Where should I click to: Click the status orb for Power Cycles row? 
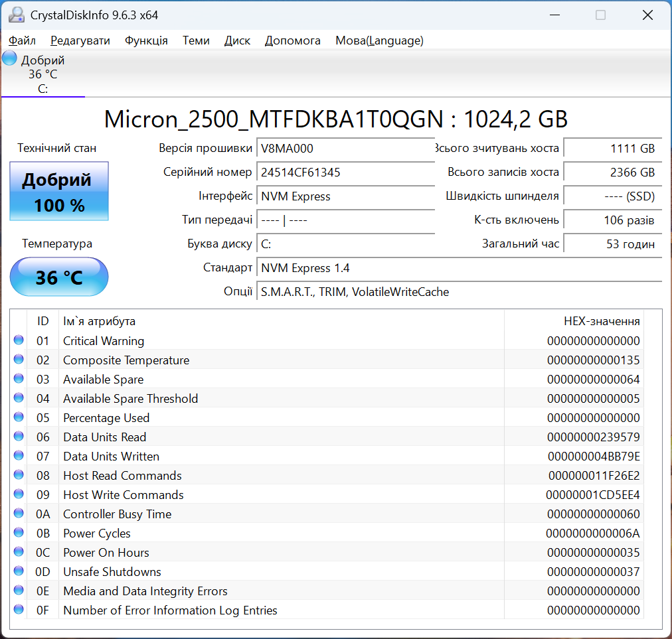click(19, 533)
